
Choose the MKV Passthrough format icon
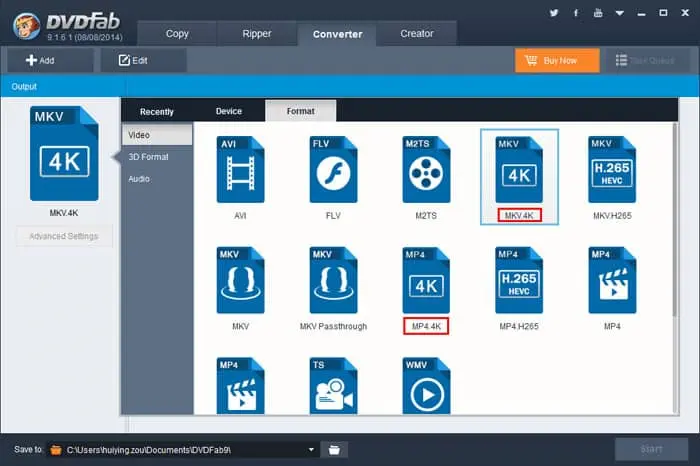coord(333,280)
